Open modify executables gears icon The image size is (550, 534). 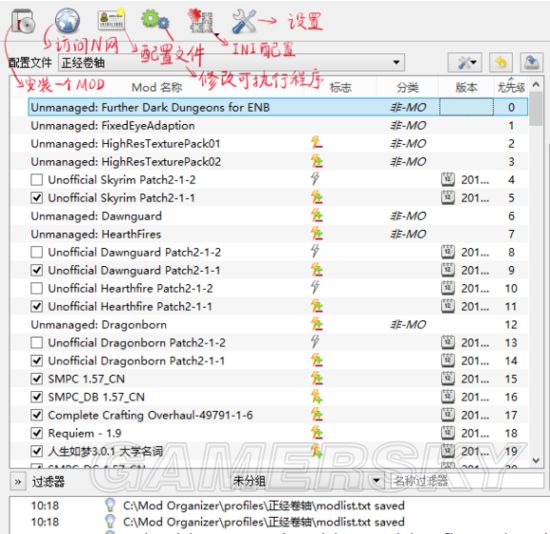pos(155,20)
